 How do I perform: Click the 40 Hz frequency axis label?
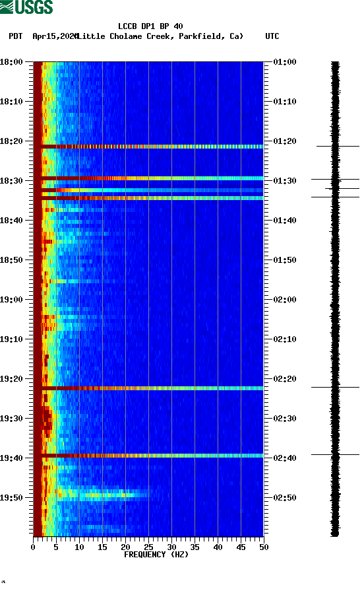218,547
